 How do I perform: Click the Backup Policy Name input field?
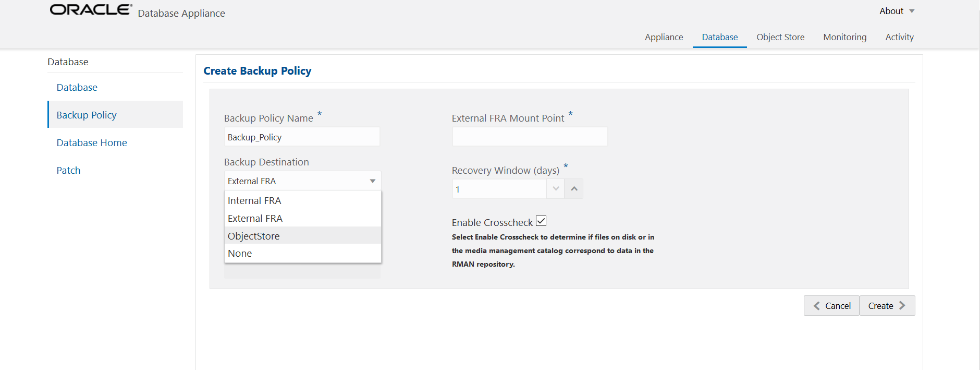pyautogui.click(x=302, y=137)
